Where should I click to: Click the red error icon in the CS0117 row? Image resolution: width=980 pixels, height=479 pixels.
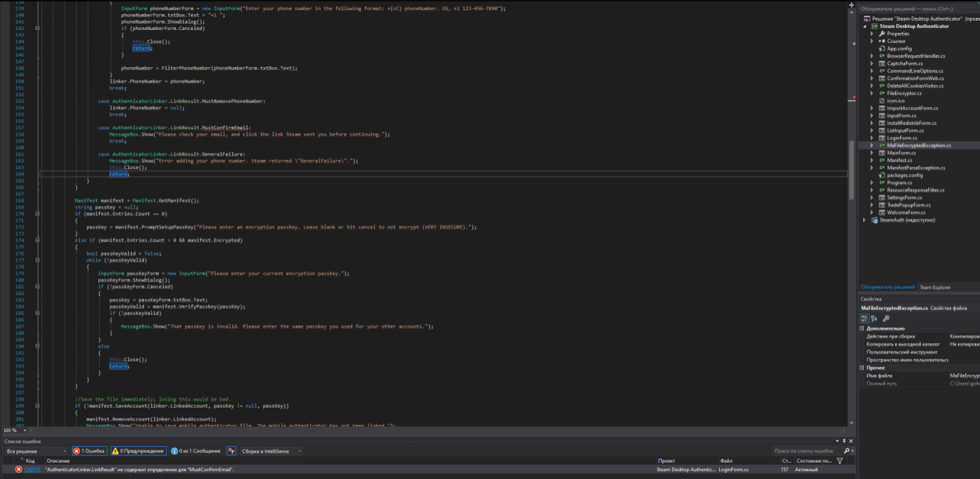[x=19, y=470]
